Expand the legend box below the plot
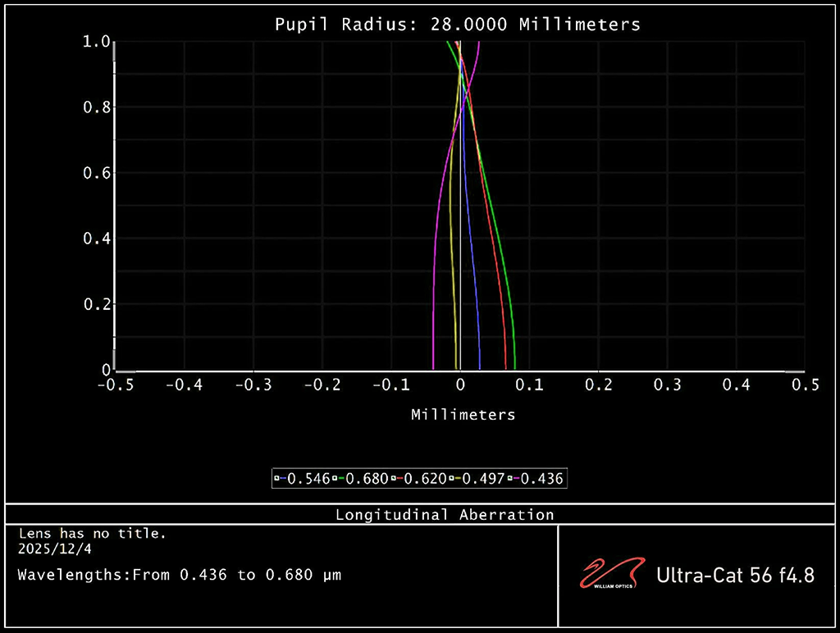The image size is (840, 633). click(x=420, y=478)
